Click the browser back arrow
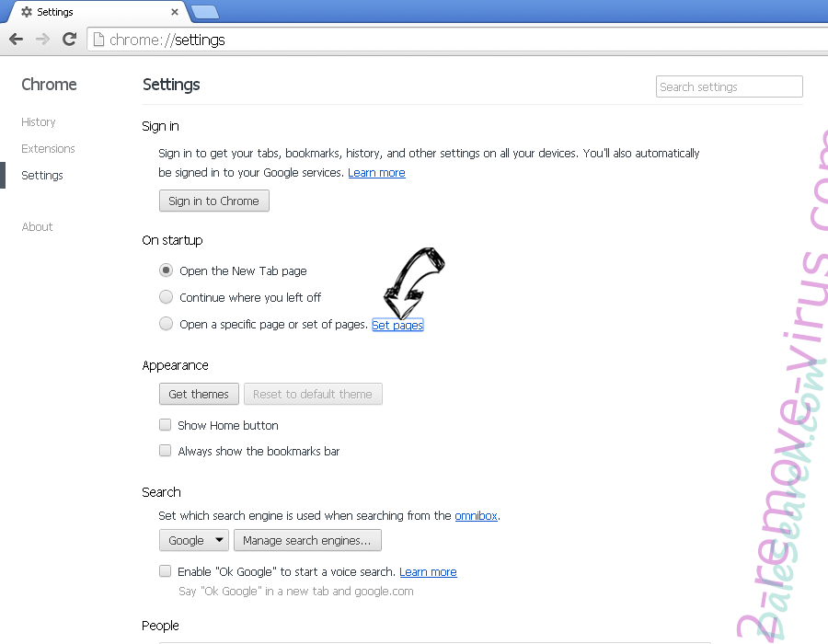Image resolution: width=828 pixels, height=644 pixels. 17,39
